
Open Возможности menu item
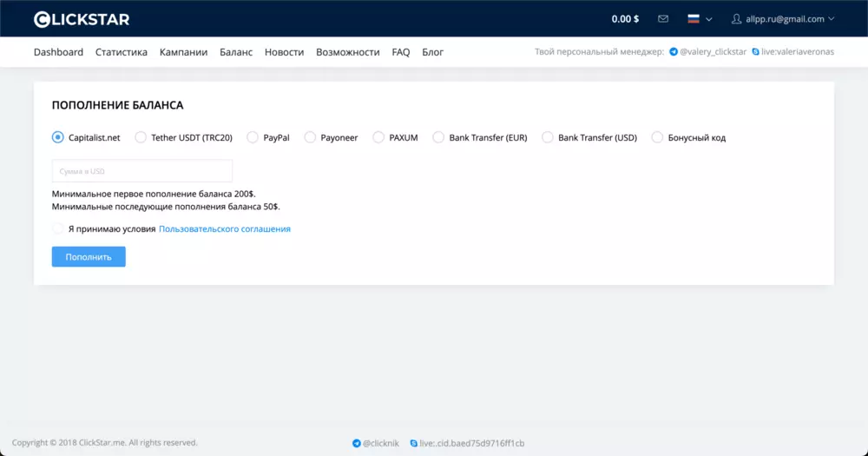click(348, 52)
